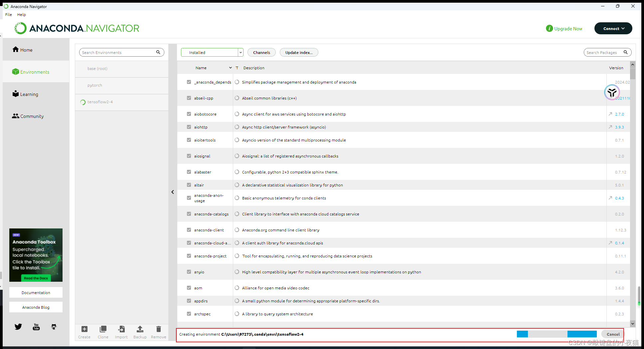This screenshot has height=349, width=644.
Task: Open the Channels dialog
Action: click(x=262, y=52)
